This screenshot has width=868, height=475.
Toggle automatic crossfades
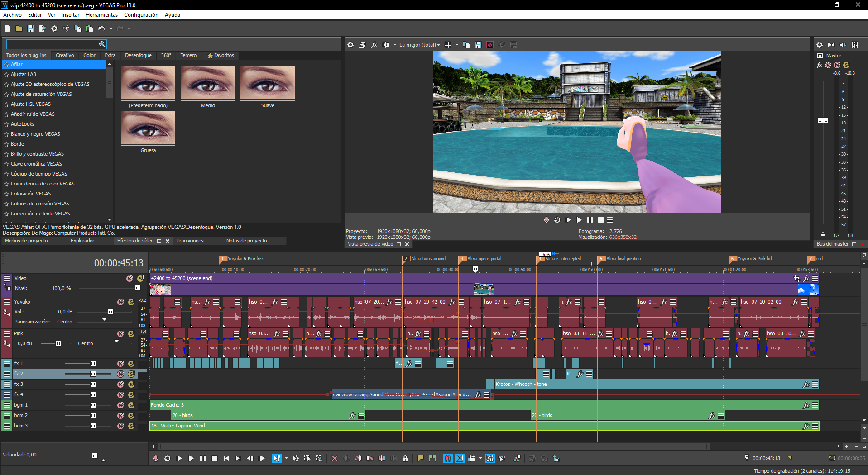460,458
